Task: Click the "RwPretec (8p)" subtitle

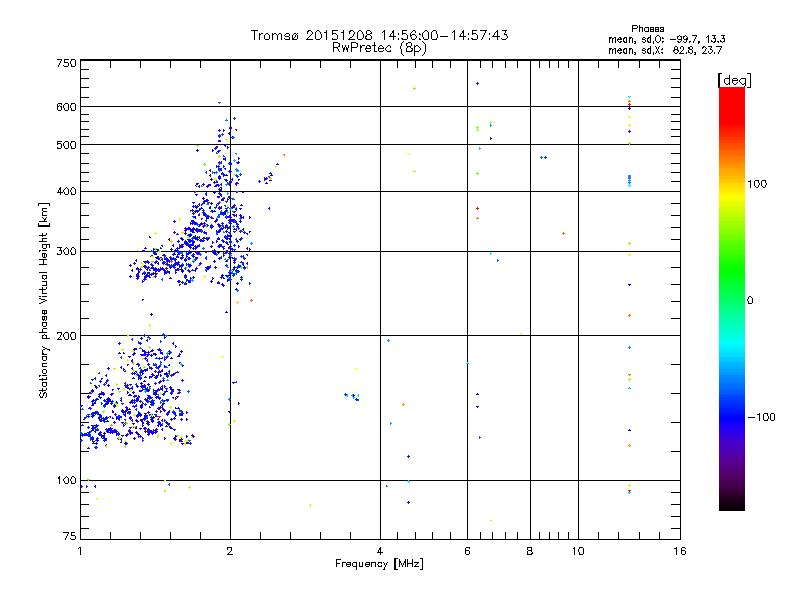Action: 379,48
